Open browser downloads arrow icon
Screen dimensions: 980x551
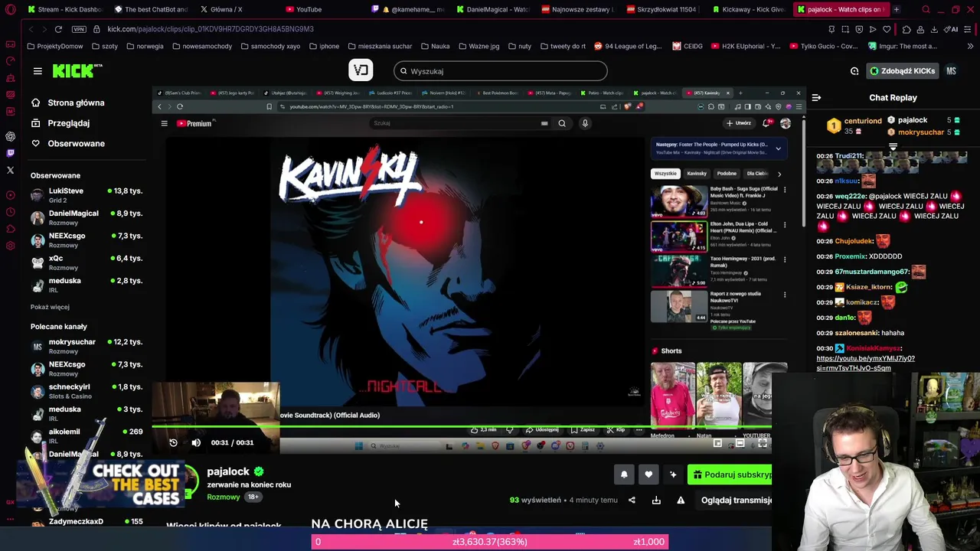click(934, 29)
